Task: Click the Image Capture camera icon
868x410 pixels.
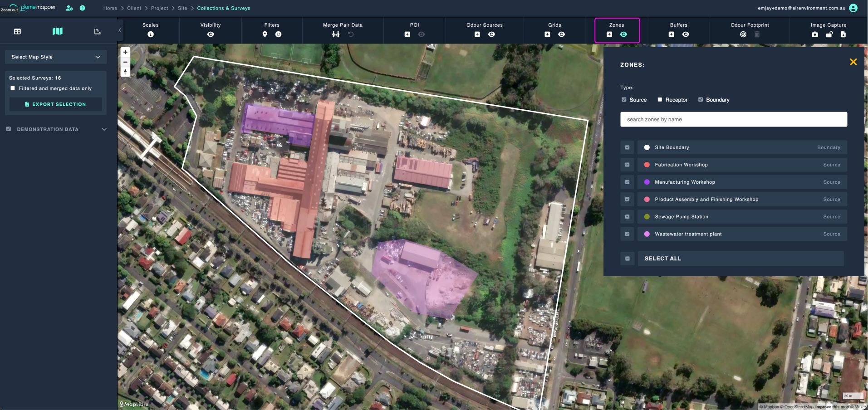Action: (815, 34)
